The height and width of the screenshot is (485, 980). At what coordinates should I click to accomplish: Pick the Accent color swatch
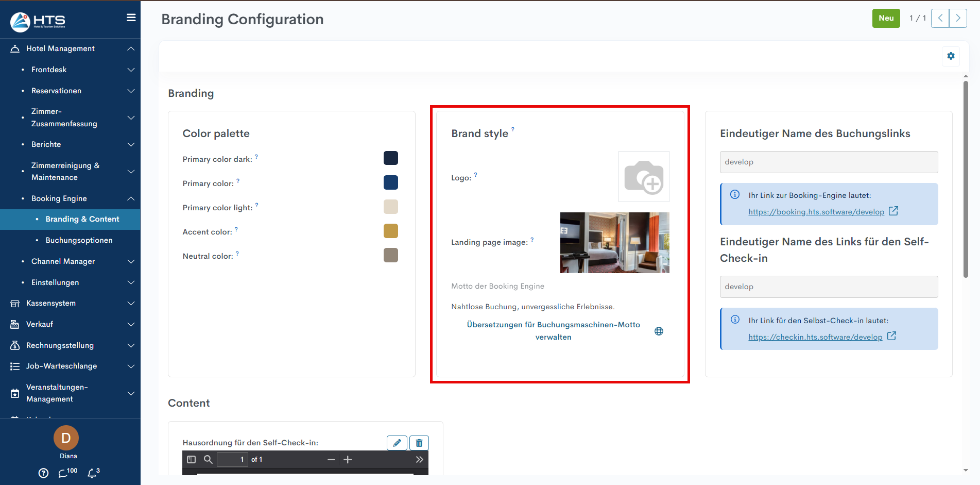click(391, 231)
